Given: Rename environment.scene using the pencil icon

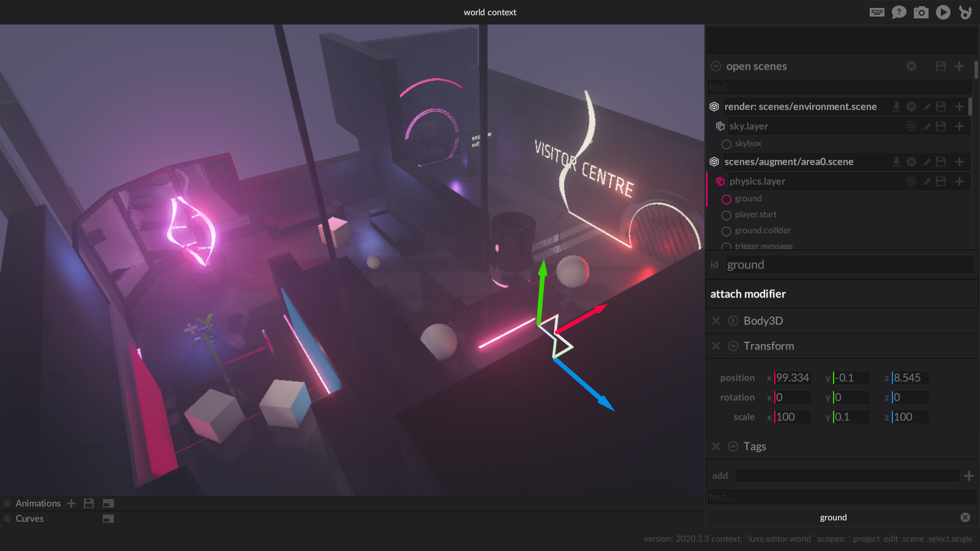Looking at the screenshot, I should coord(926,107).
